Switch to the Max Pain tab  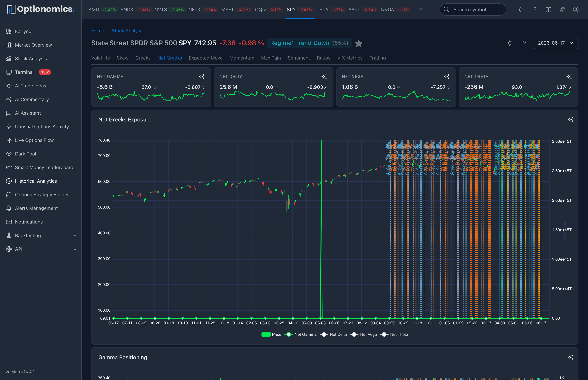[271, 58]
